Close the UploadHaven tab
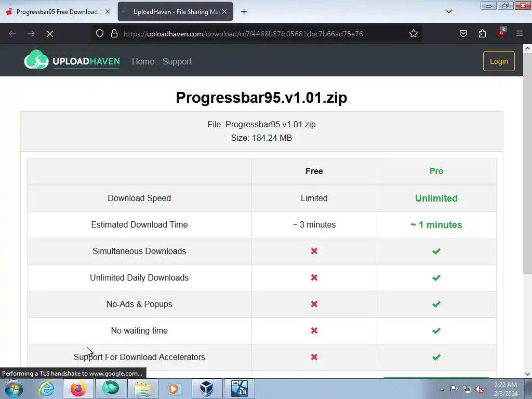This screenshot has width=532, height=399. [x=224, y=11]
